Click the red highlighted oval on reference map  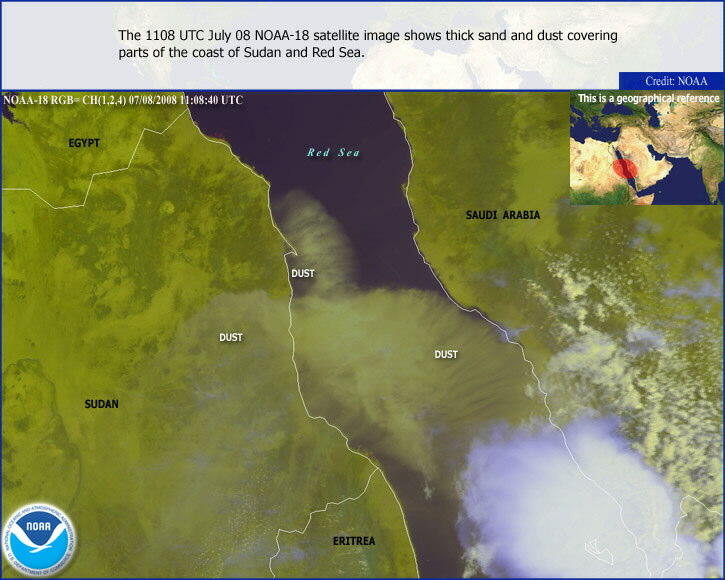[625, 168]
